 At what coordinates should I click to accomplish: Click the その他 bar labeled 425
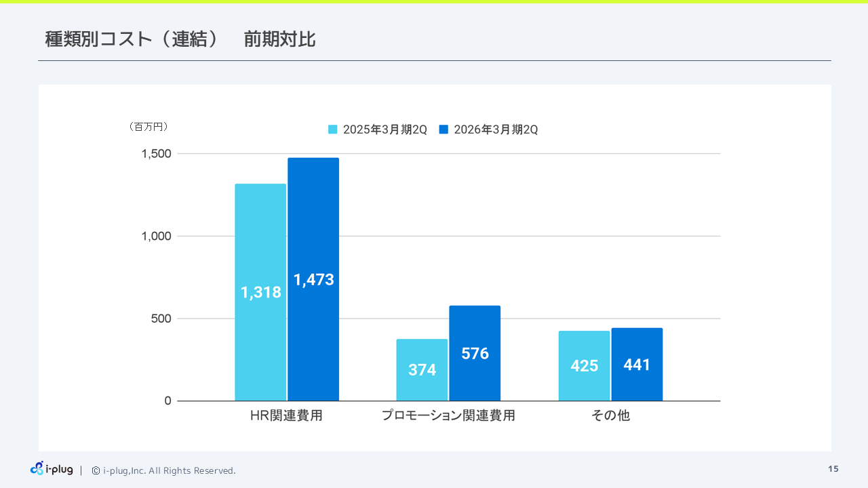click(584, 365)
